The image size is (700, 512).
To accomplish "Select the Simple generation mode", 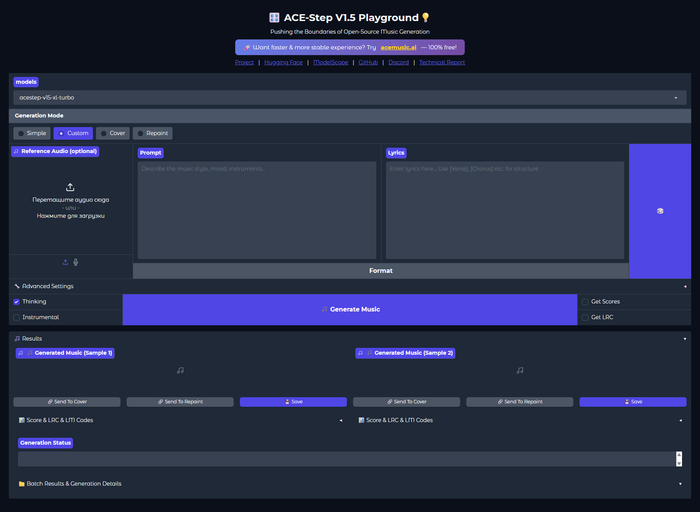I will tap(32, 133).
